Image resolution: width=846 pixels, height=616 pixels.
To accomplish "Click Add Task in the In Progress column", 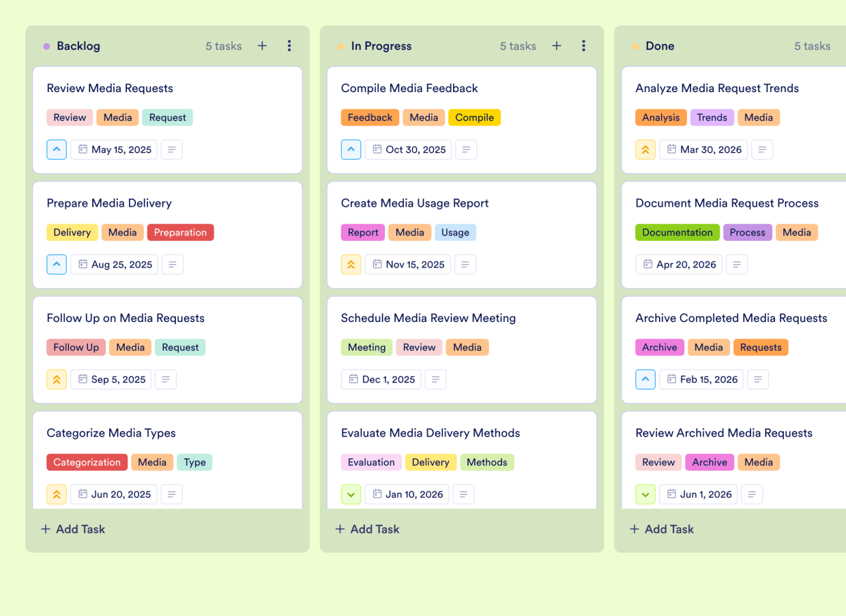I will pos(367,529).
